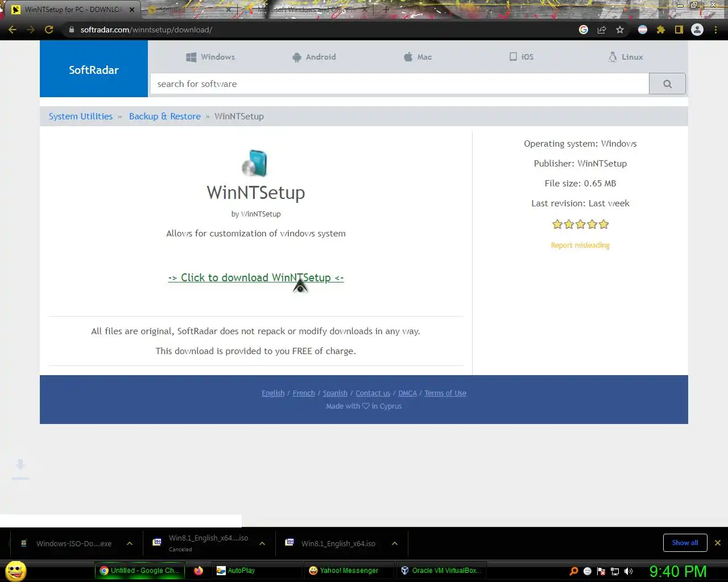Select the Android platform tab
The image size is (728, 582).
pyautogui.click(x=313, y=57)
